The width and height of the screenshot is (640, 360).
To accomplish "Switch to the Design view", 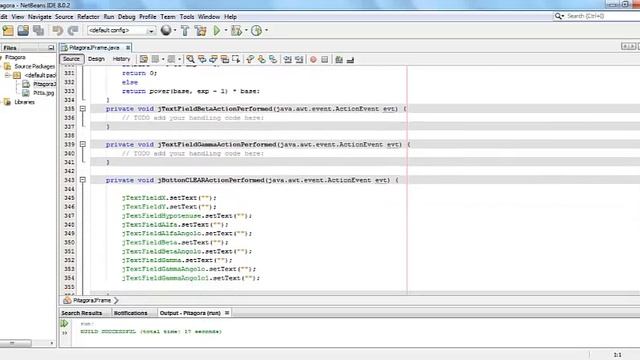I will (x=96, y=59).
